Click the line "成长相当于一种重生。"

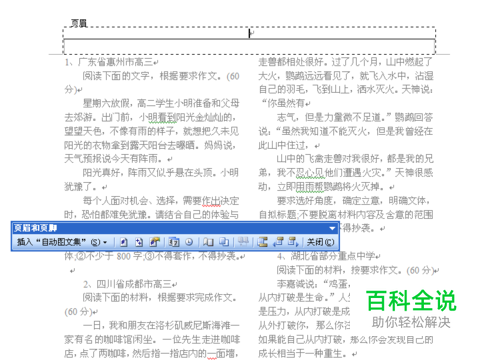304,353
